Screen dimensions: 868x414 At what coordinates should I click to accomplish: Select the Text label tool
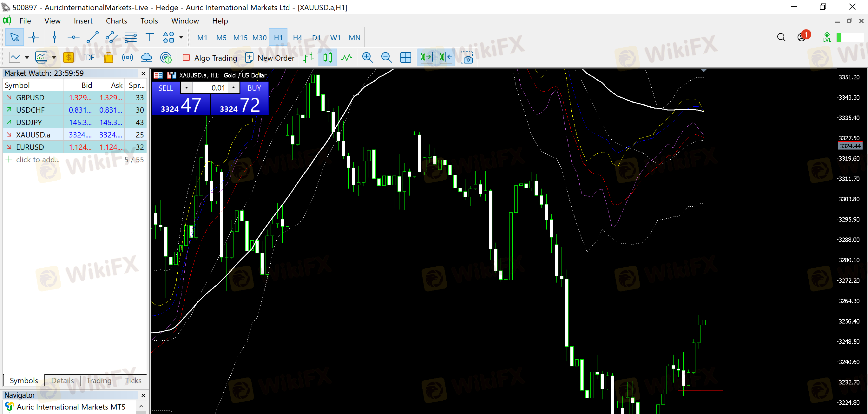click(149, 37)
